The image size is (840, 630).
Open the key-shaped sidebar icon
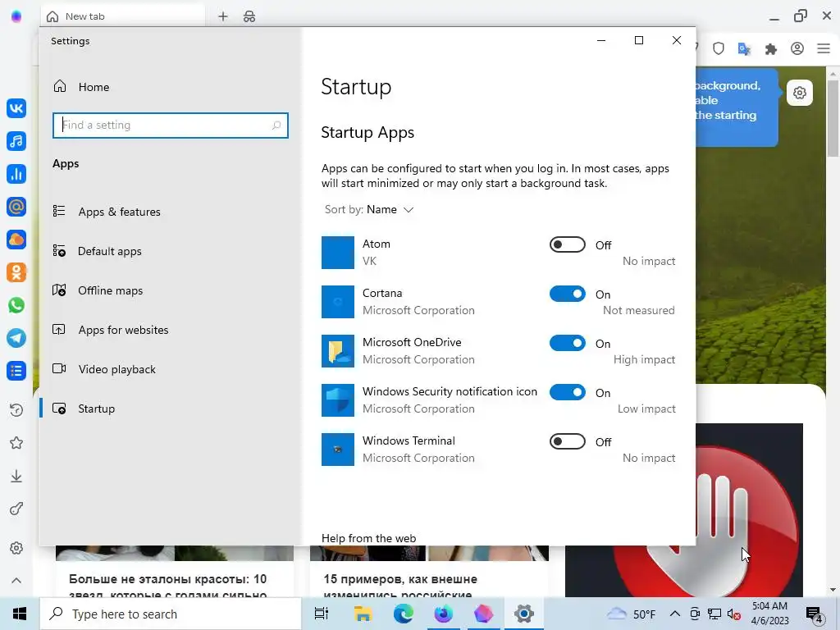(16, 509)
